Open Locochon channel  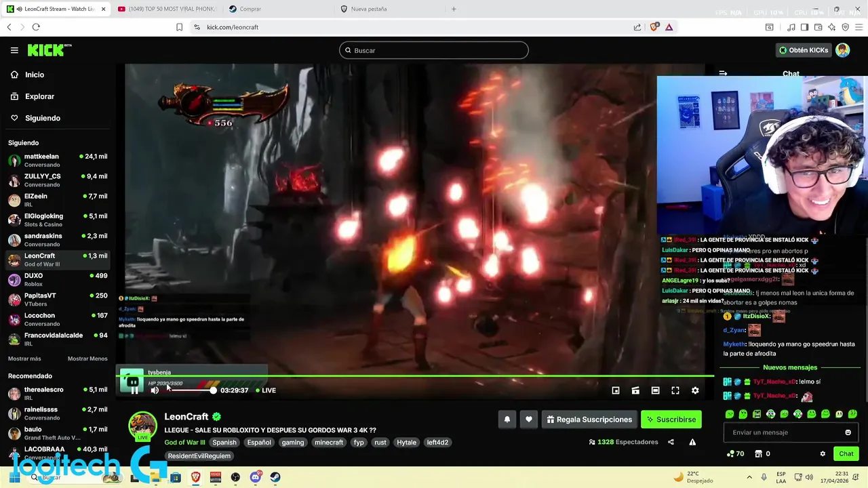coord(58,319)
